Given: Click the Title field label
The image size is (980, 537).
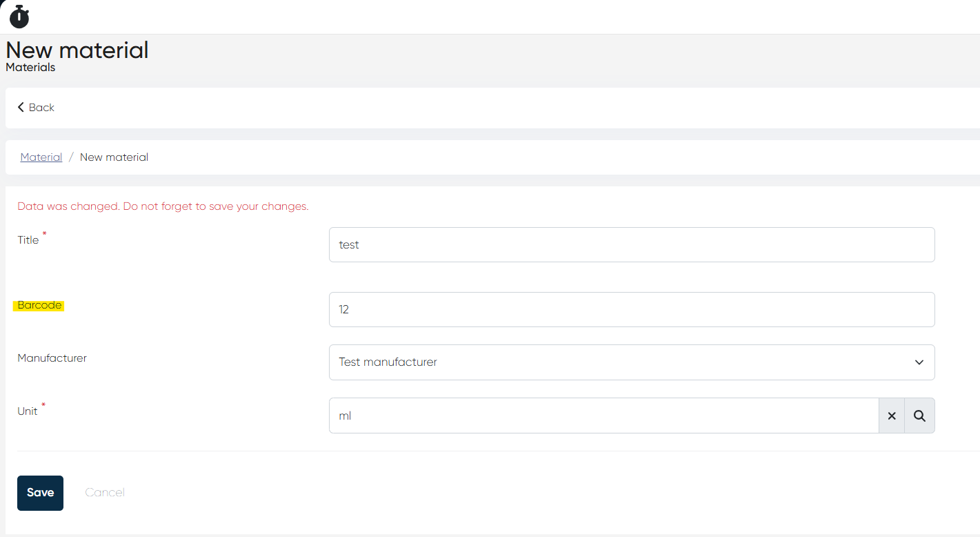Looking at the screenshot, I should (x=28, y=240).
